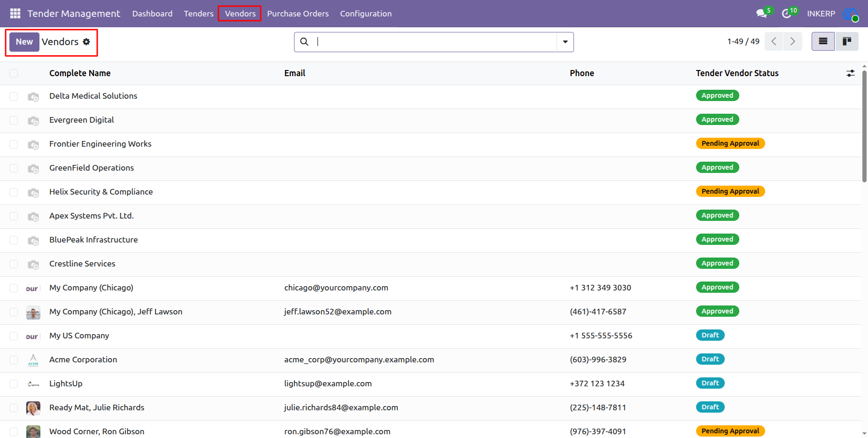Check the Frontier Engineering Works checkbox
Viewport: 868px width, 438px height.
[x=14, y=145]
